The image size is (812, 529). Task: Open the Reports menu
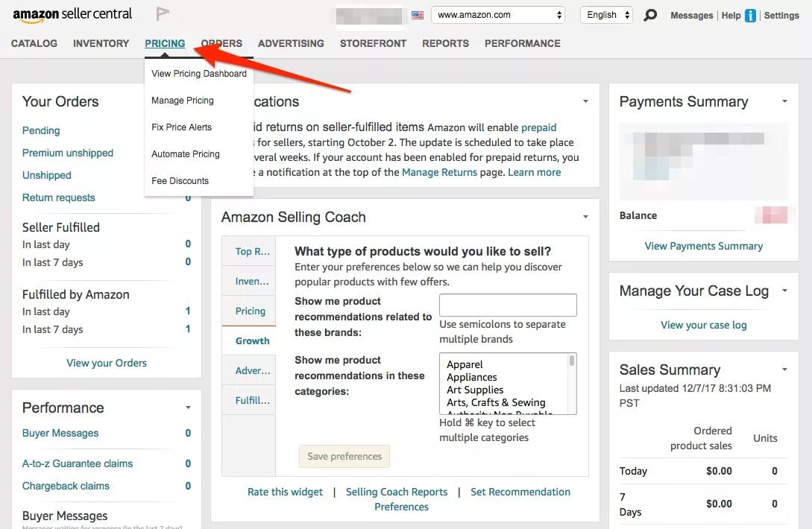(x=445, y=43)
